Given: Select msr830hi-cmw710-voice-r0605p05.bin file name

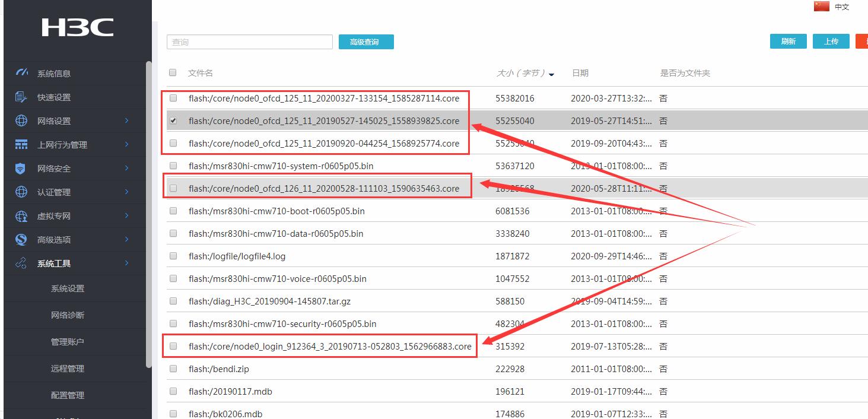Looking at the screenshot, I should 278,278.
